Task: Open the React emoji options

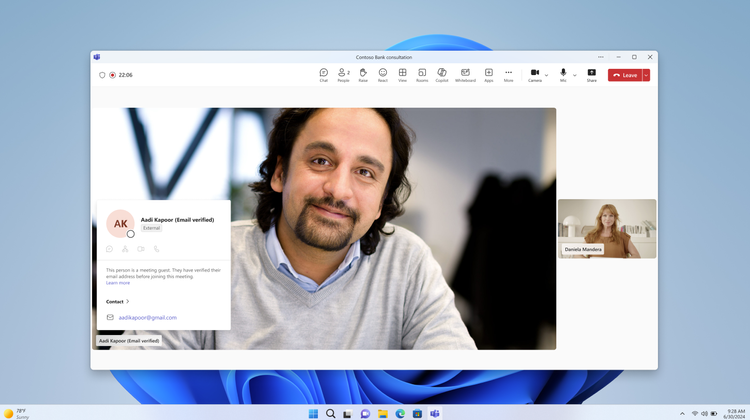Action: point(383,75)
